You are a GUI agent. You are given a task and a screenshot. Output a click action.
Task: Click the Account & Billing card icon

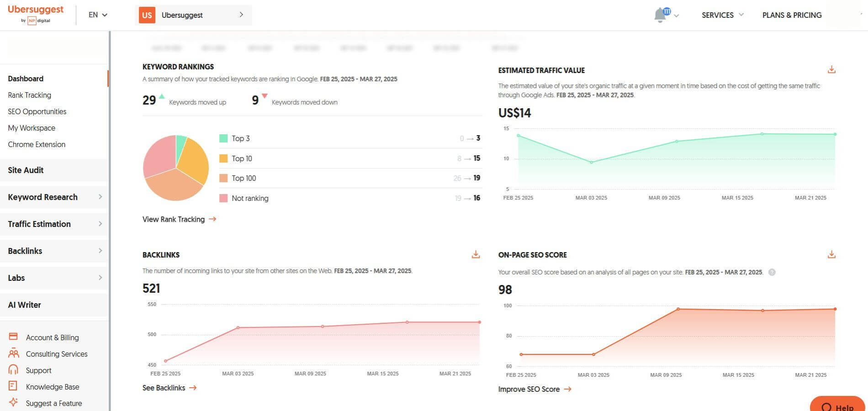[13, 337]
